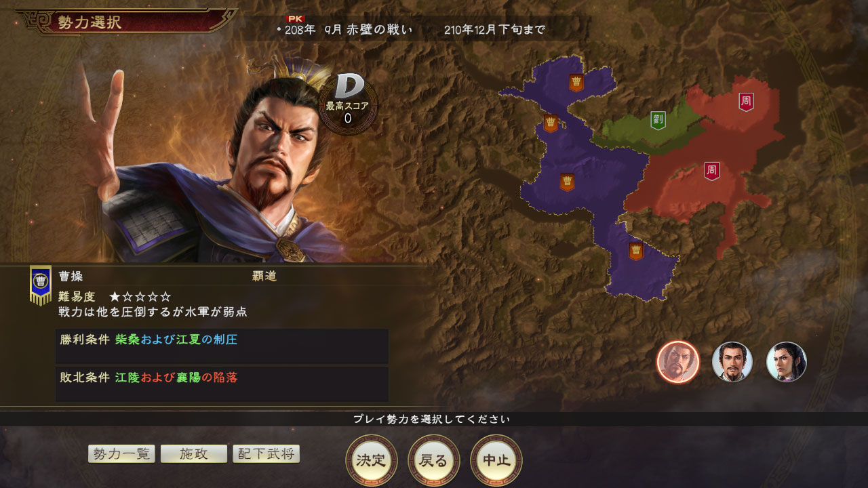868x488 pixels.
Task: Click the northernmost 曹 city banner
Action: pos(576,83)
